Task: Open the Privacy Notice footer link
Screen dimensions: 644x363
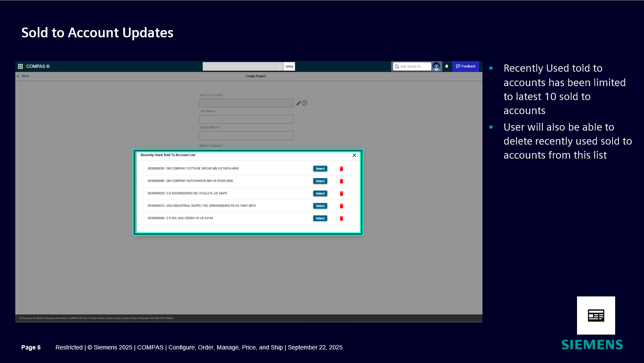Action: pyautogui.click(x=97, y=318)
